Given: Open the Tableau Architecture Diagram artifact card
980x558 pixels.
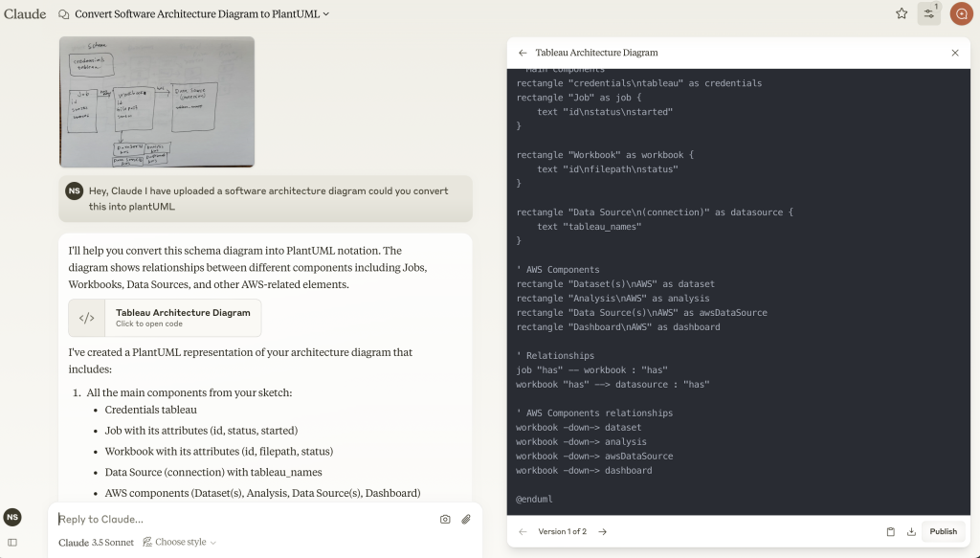Looking at the screenshot, I should (x=165, y=318).
